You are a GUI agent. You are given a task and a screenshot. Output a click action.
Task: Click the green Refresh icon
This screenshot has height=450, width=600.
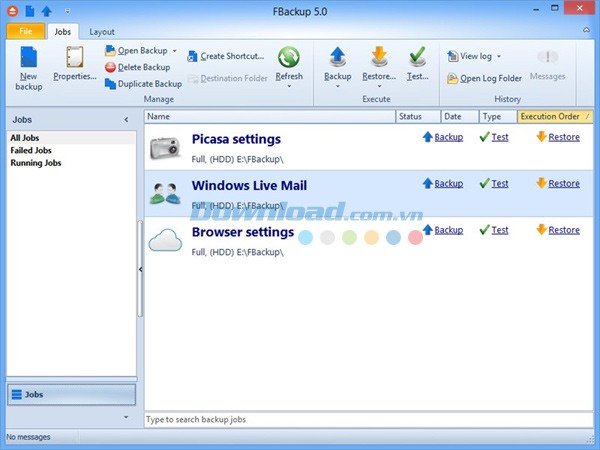point(289,57)
